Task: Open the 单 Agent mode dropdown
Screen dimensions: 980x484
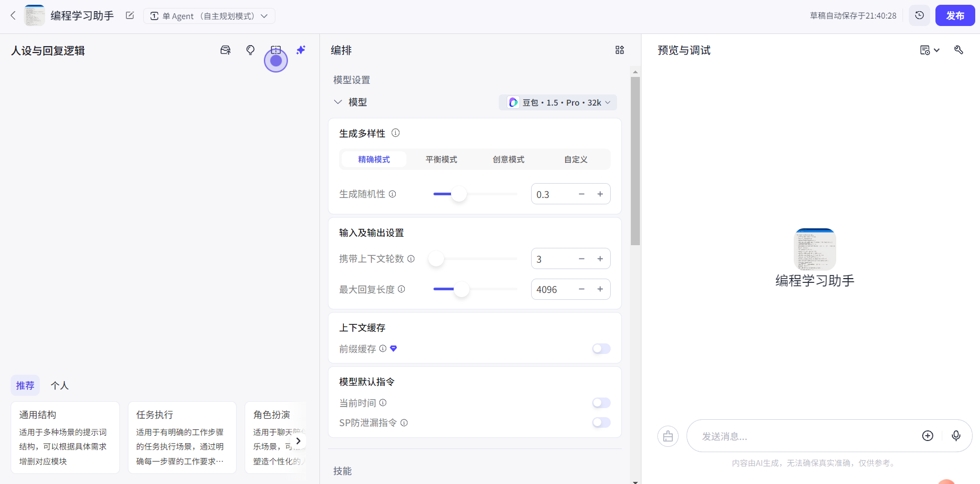Action: pyautogui.click(x=209, y=16)
